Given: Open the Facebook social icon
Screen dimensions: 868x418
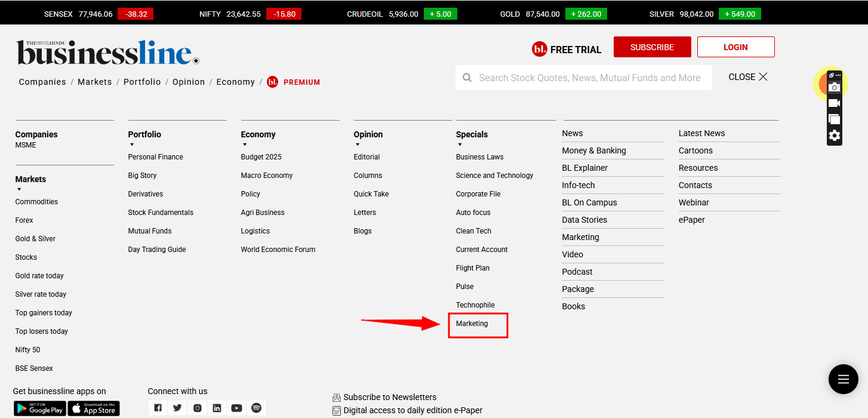Looking at the screenshot, I should [158, 408].
